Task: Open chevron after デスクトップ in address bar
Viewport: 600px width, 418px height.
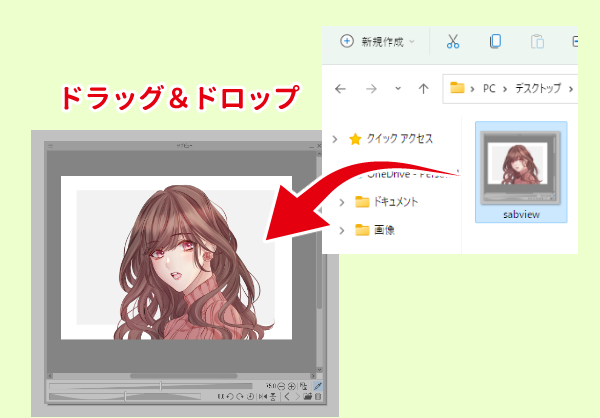Action: click(x=571, y=89)
